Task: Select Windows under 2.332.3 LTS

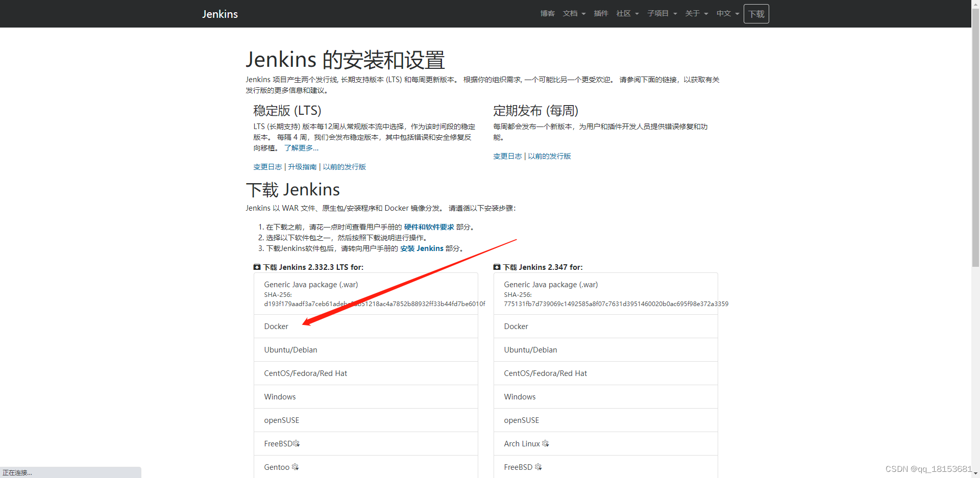Action: tap(365, 397)
